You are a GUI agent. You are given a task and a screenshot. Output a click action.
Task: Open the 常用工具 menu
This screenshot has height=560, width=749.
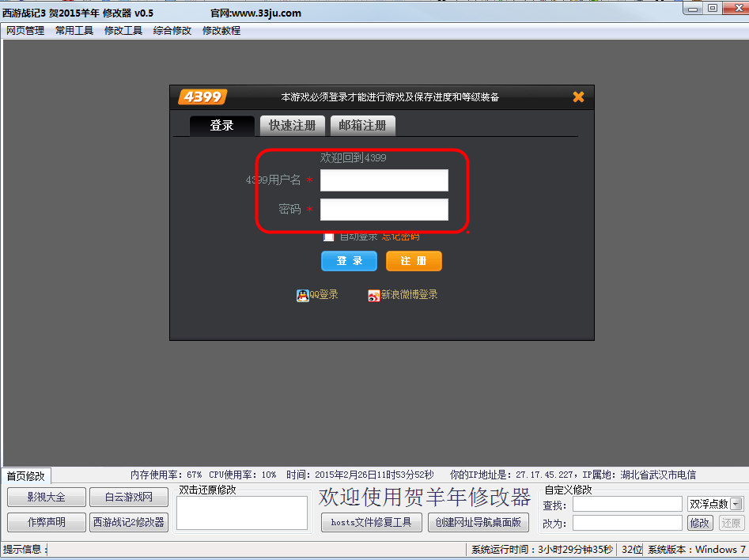[74, 31]
